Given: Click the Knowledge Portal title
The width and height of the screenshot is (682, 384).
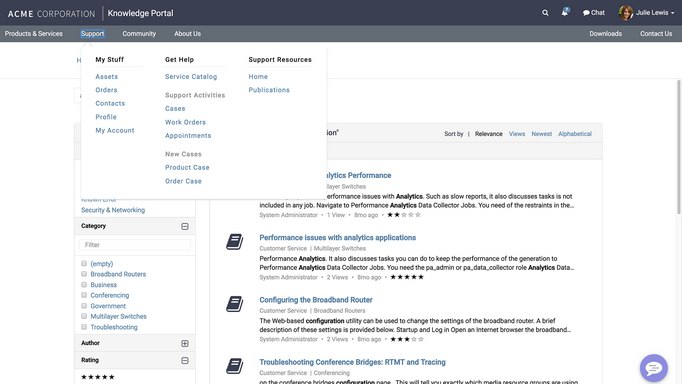Looking at the screenshot, I should pyautogui.click(x=140, y=13).
